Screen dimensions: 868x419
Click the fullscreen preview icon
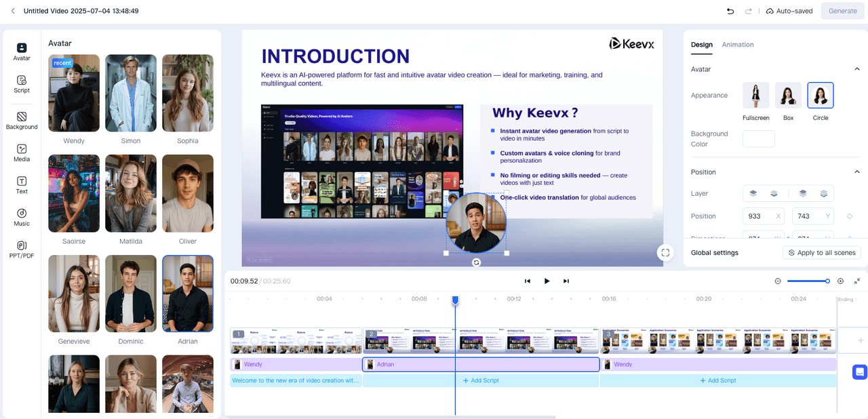(x=665, y=253)
